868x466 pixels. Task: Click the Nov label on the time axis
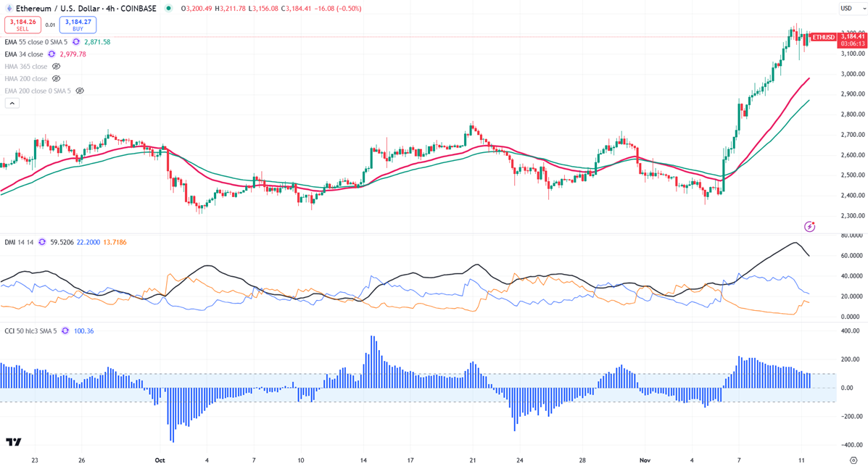pyautogui.click(x=645, y=460)
